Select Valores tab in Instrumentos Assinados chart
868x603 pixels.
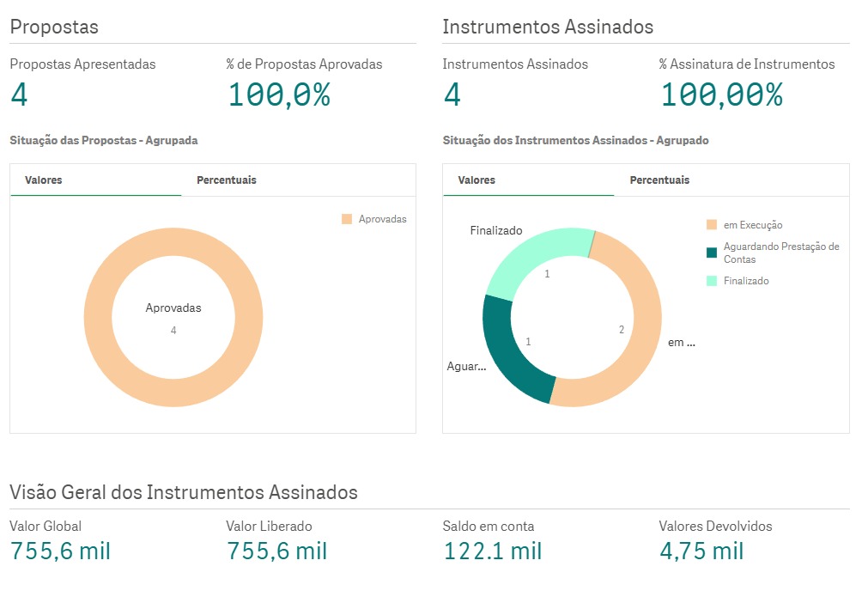(476, 180)
